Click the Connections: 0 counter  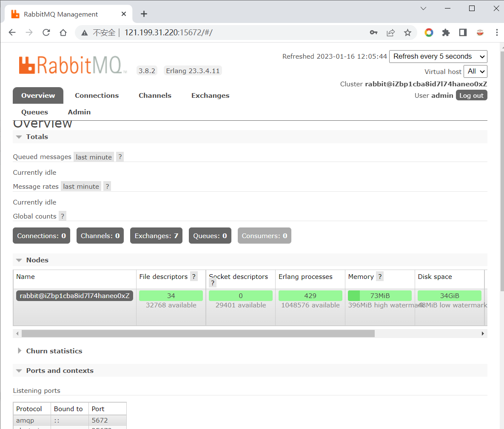coord(41,236)
